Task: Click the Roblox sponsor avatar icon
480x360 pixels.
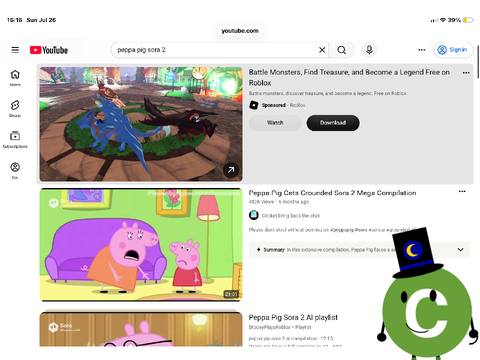Action: pos(254,105)
